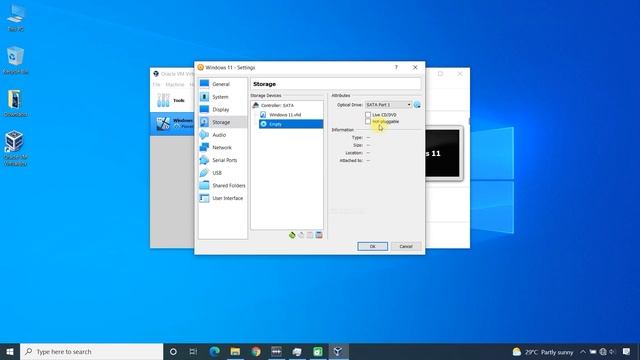The height and width of the screenshot is (360, 640).
Task: Click the choose optical disk icon
Action: (x=417, y=105)
